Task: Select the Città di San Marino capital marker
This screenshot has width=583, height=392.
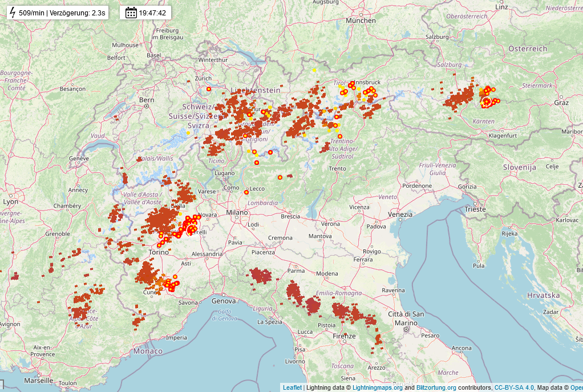Action: point(406,329)
